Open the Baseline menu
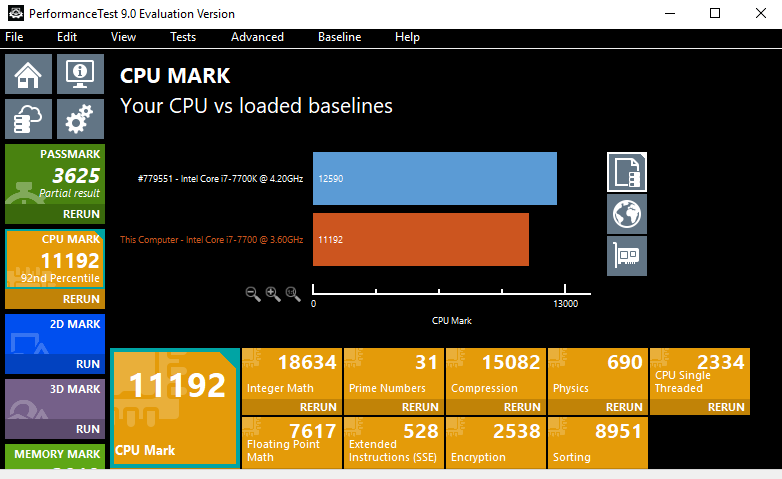 click(x=340, y=37)
